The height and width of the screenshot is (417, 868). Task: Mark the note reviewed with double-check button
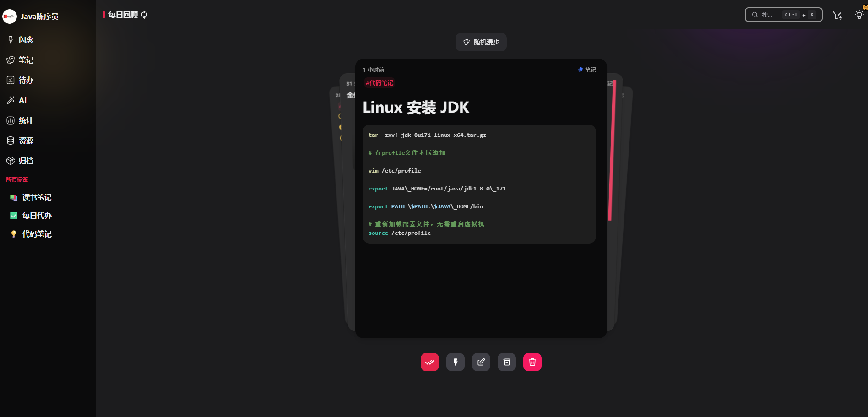[430, 362]
